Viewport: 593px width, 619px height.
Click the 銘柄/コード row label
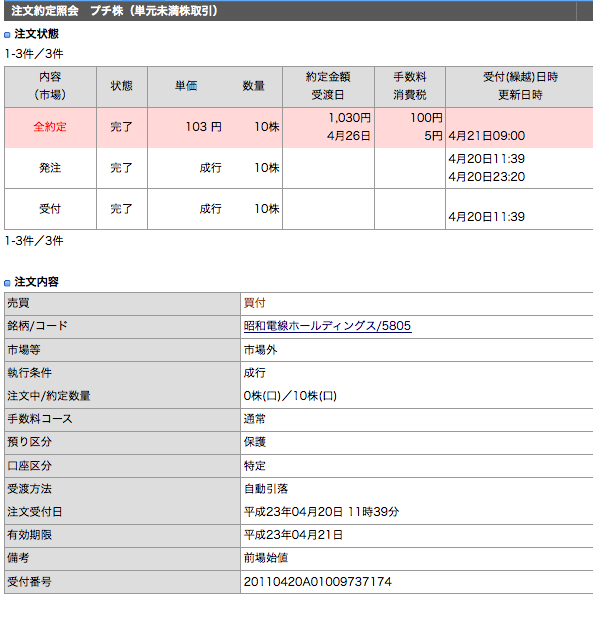38,326
